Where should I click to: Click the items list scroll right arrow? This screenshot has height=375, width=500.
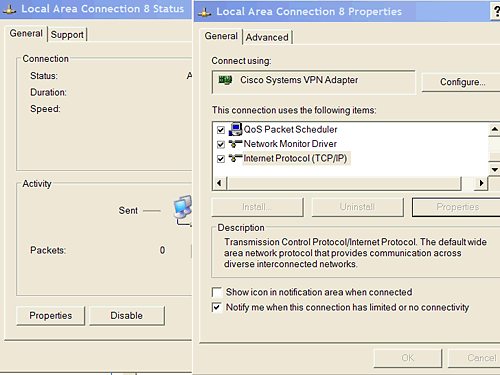[481, 183]
